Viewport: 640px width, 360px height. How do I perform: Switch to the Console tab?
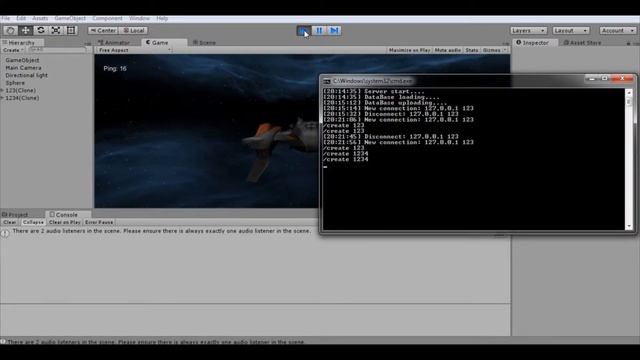point(67,215)
